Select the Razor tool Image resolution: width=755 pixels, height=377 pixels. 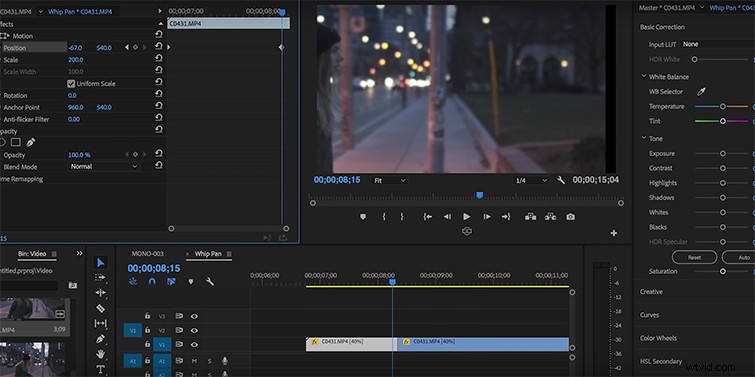[x=100, y=308]
